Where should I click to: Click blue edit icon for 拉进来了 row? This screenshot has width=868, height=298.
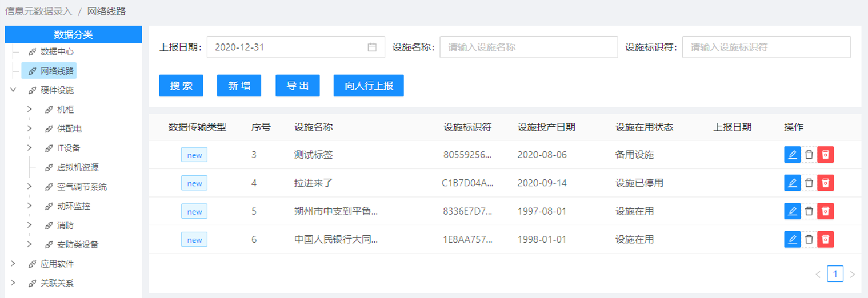(792, 183)
